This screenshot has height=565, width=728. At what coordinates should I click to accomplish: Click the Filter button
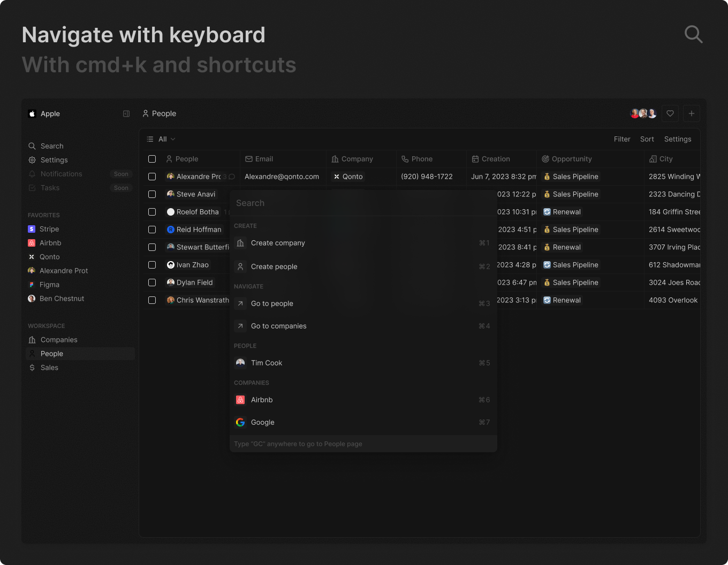[621, 139]
